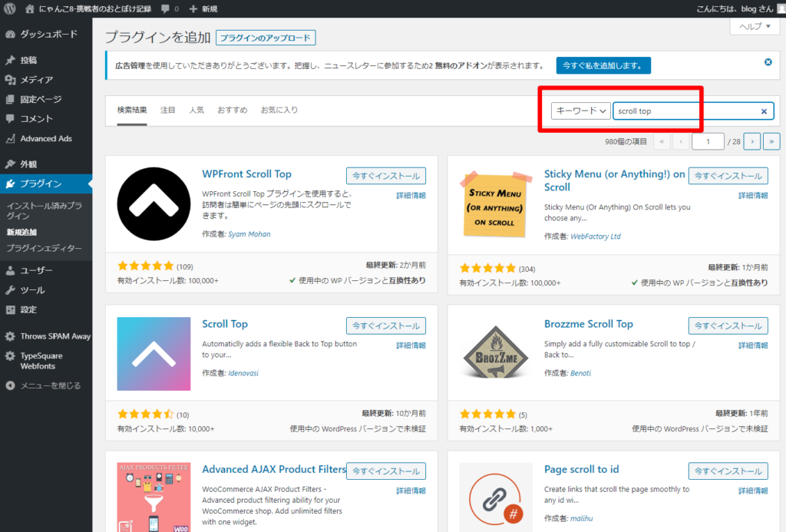This screenshot has width=786, height=532.
Task: Open Advanced AJAX Product Filters title
Action: click(x=274, y=469)
